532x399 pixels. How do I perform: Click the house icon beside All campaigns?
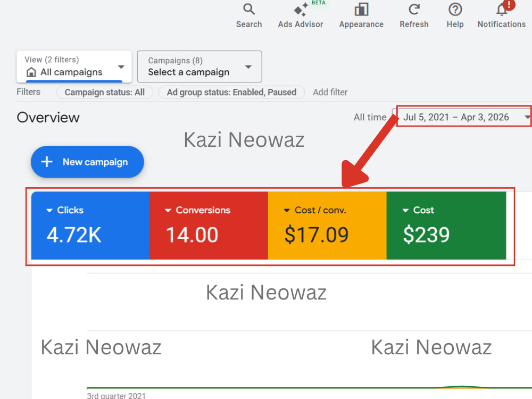point(31,72)
